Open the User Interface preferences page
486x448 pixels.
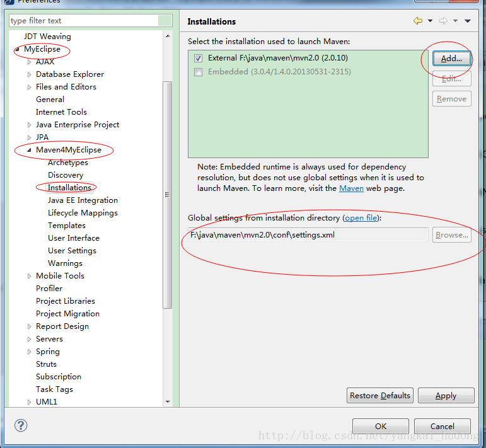pos(74,238)
